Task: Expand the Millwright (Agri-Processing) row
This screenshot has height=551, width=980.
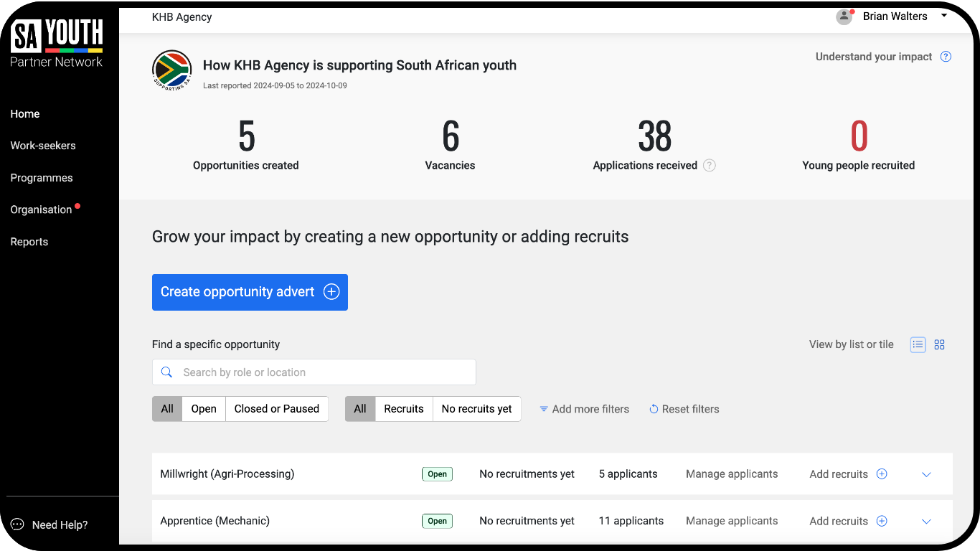Action: pos(926,474)
